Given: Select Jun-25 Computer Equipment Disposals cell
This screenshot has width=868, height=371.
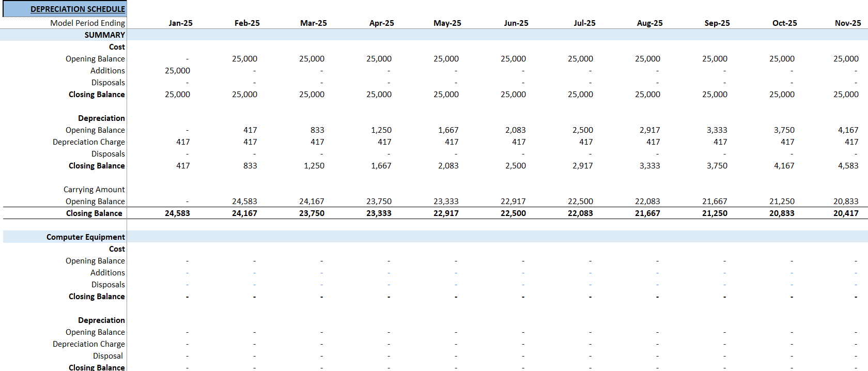Looking at the screenshot, I should click(x=523, y=285).
